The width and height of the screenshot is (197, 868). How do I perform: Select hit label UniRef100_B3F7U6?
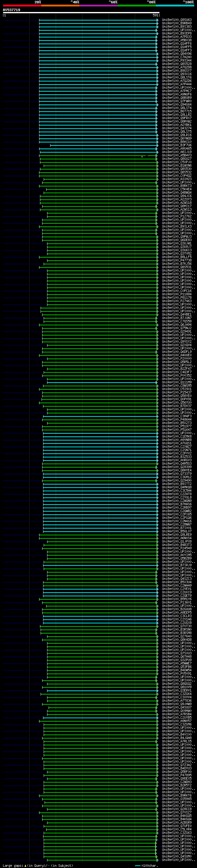[x=177, y=145]
